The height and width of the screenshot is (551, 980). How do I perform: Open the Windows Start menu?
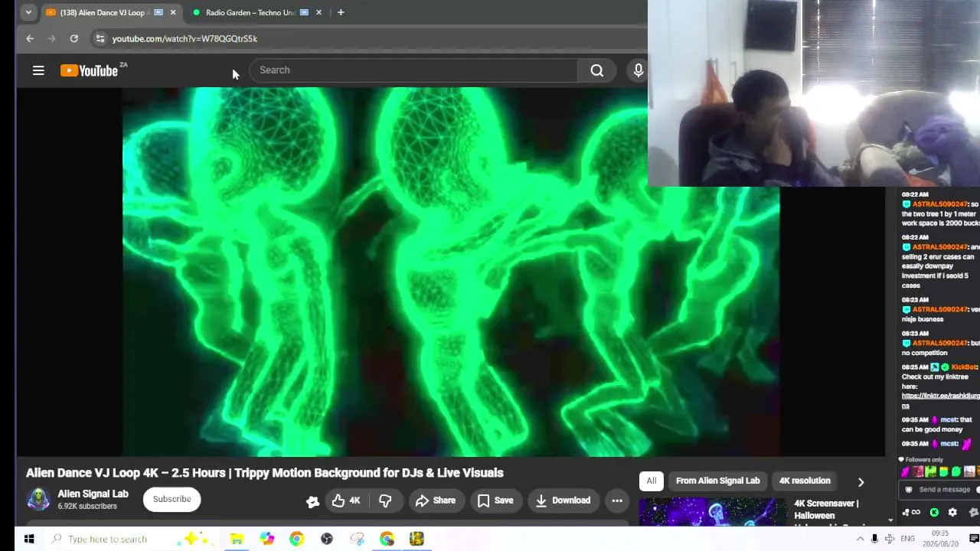tap(29, 539)
